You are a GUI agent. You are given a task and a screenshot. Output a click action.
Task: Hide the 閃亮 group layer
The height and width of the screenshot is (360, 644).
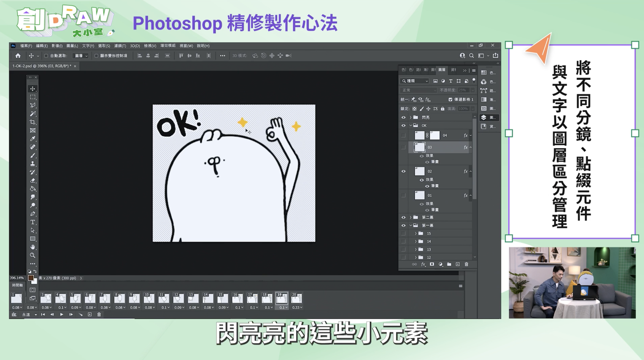(x=404, y=117)
